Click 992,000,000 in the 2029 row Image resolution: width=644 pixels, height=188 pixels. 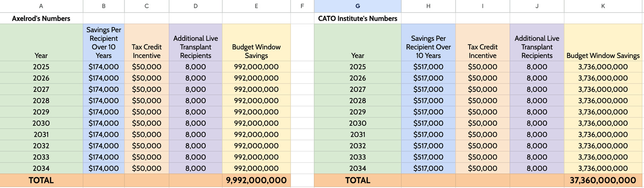tap(257, 112)
